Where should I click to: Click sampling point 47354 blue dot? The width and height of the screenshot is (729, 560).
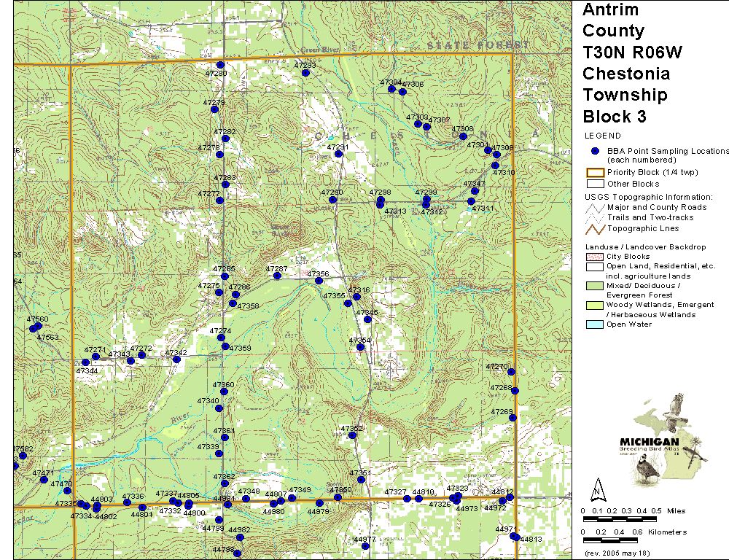click(360, 347)
